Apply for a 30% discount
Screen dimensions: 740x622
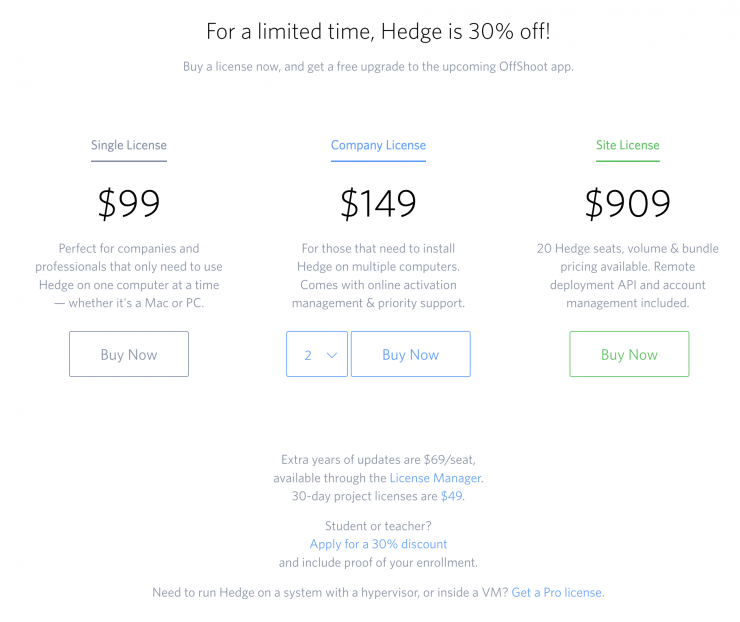click(x=378, y=544)
